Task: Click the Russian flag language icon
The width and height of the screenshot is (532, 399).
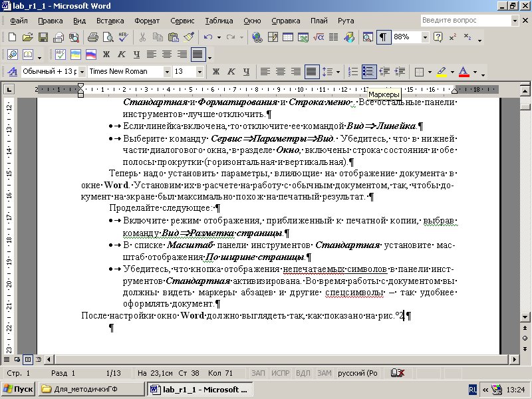Action: pos(90,55)
